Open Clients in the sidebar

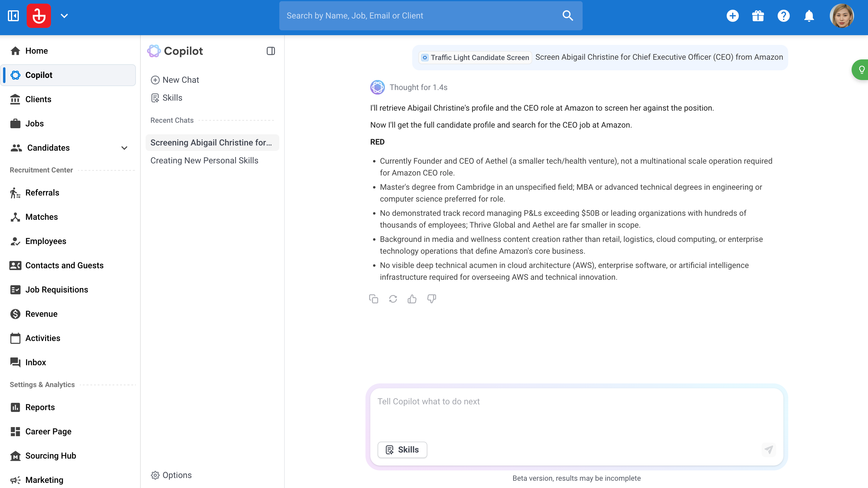point(69,99)
